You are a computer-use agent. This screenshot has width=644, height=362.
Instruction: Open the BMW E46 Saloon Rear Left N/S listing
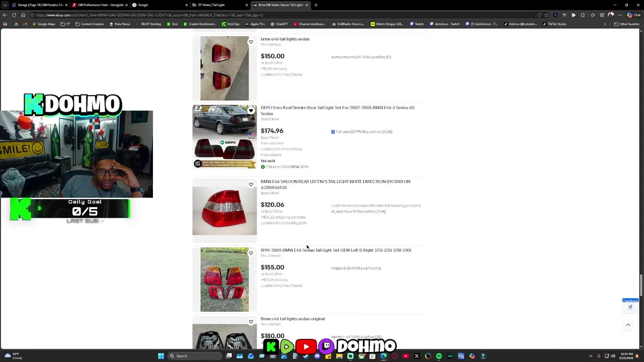pos(335,185)
